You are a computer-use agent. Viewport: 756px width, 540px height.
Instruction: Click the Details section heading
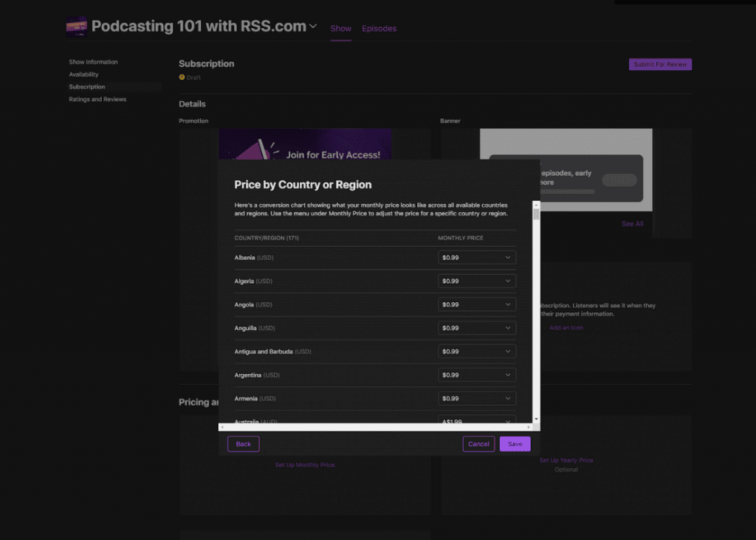point(193,103)
